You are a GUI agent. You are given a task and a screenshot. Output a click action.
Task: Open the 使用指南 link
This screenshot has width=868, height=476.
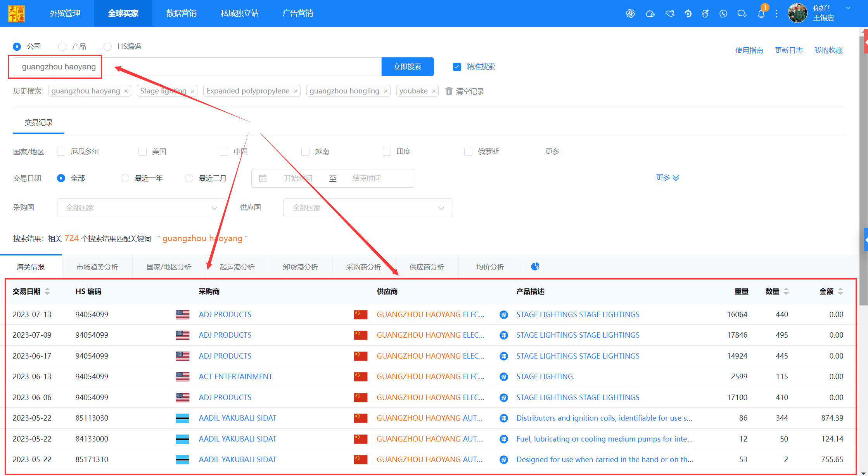[x=749, y=50]
